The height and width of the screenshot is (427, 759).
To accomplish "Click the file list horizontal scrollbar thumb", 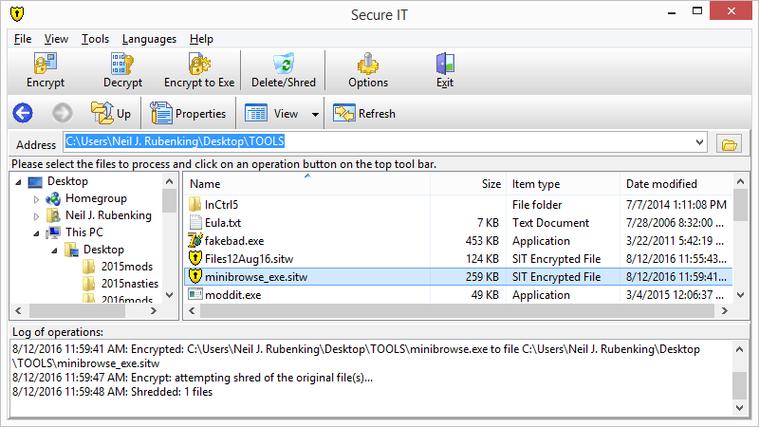I will (x=457, y=311).
